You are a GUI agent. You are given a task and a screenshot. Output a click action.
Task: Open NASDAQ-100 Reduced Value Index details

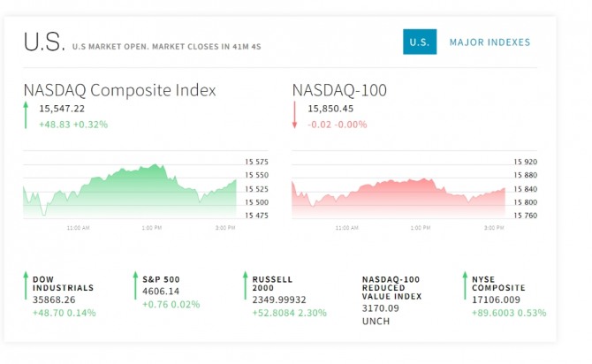(x=392, y=287)
